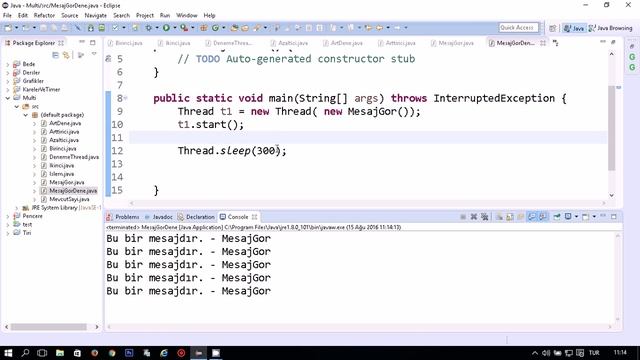Collapse the Multi project
This screenshot has width=640, height=360.
point(8,98)
